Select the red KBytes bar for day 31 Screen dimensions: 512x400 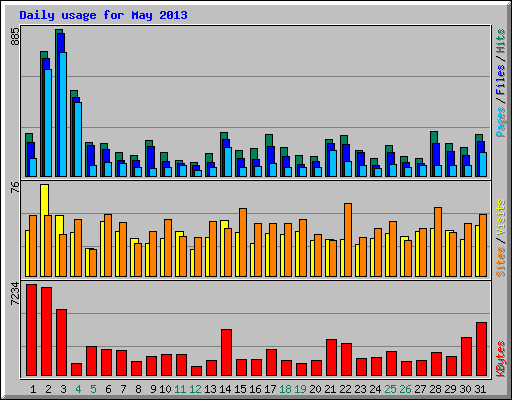coord(482,349)
